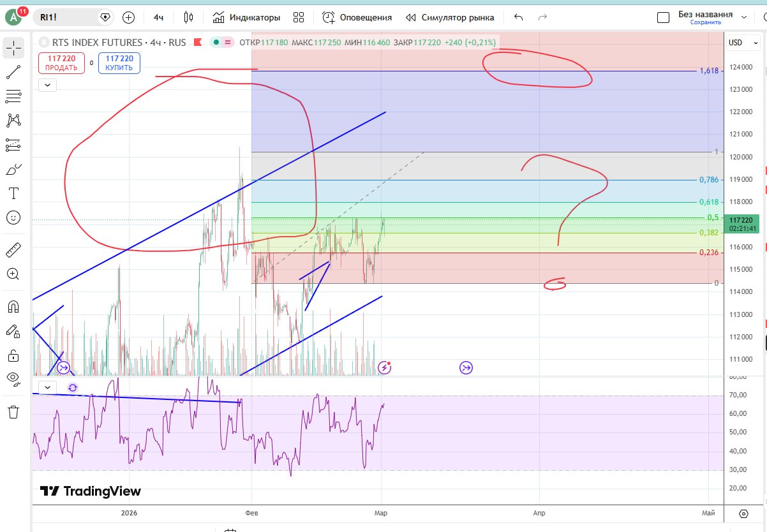Redo the last chart action
The image size is (767, 532).
[x=542, y=17]
